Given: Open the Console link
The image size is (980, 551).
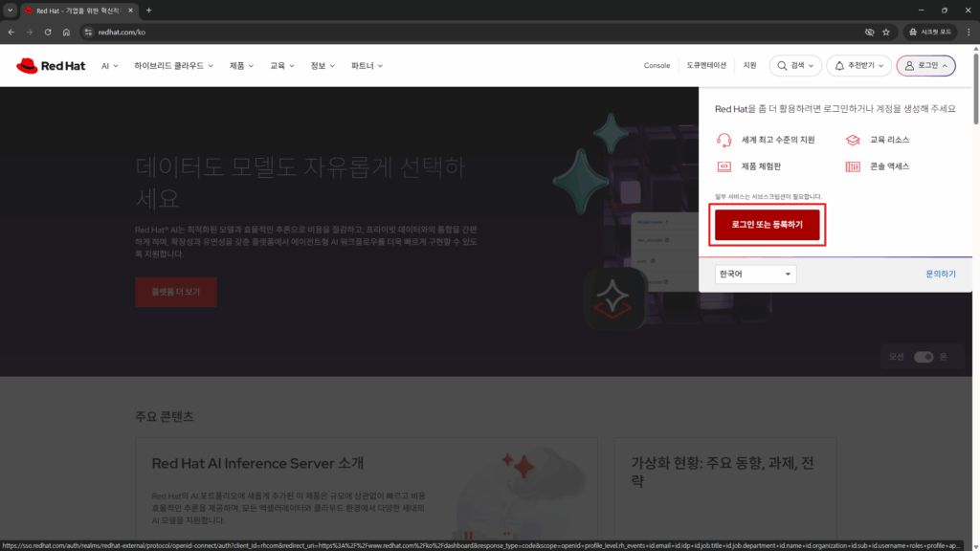Looking at the screenshot, I should pos(657,66).
